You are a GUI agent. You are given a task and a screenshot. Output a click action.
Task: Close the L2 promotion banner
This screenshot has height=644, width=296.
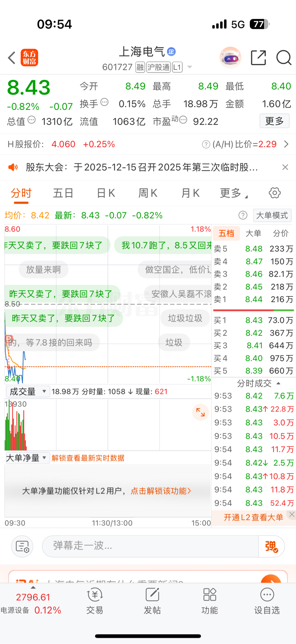pyautogui.click(x=292, y=514)
